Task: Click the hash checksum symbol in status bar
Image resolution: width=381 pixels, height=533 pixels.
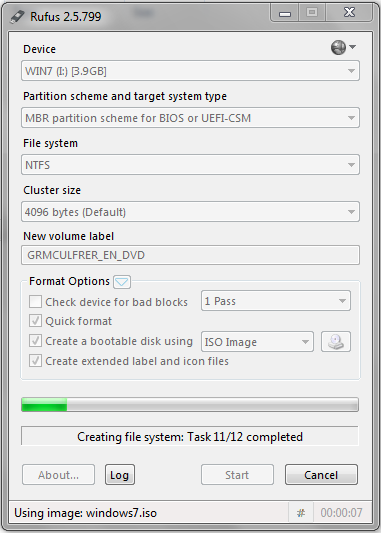Action: 301,513
